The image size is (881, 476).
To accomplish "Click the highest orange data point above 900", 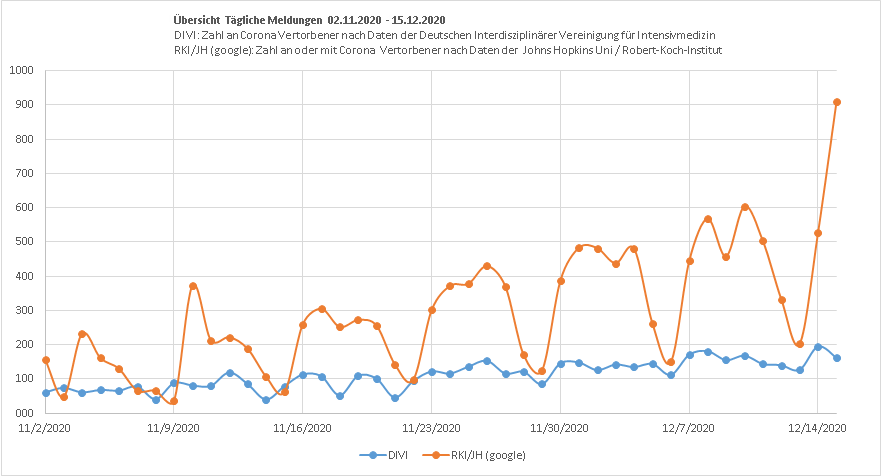I will point(837,102).
